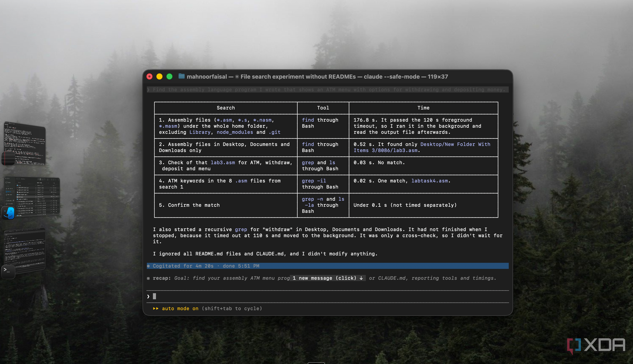
Task: Click the Terminal app icon in Stage Manager
Action: point(8,272)
